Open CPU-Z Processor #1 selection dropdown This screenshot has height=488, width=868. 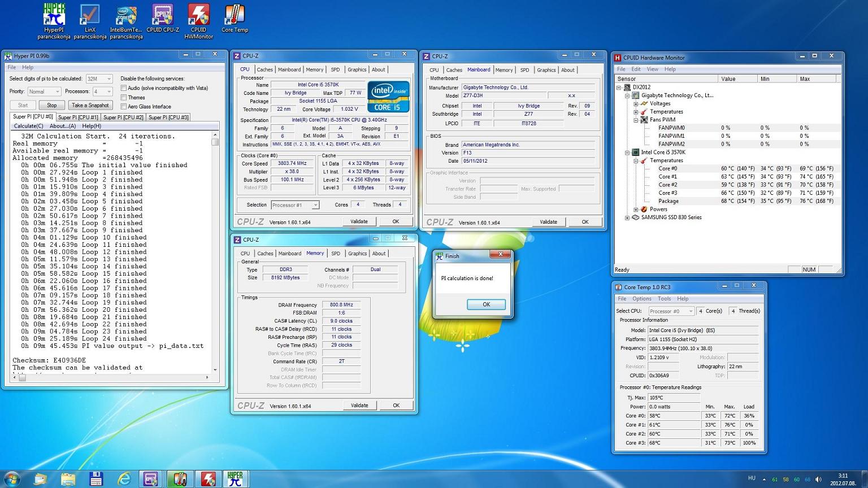coord(295,205)
